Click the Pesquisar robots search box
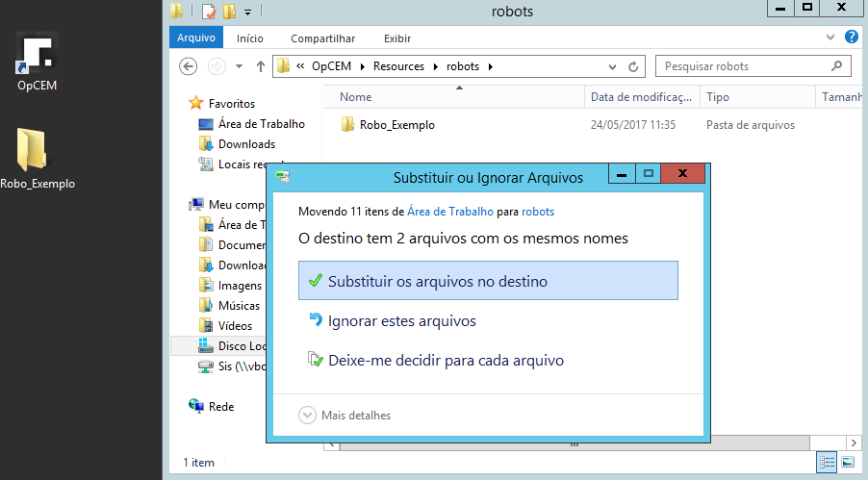Image resolution: width=868 pixels, height=480 pixels. pos(744,66)
